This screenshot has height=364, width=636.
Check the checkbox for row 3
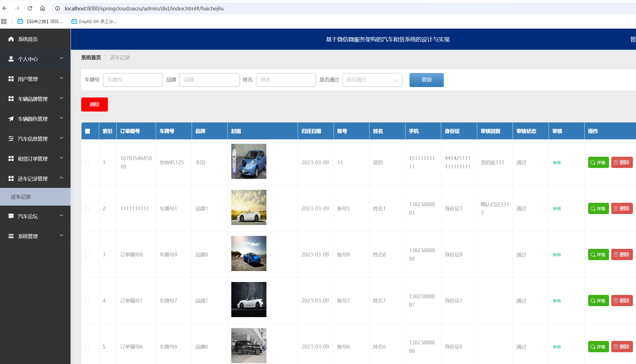(88, 255)
